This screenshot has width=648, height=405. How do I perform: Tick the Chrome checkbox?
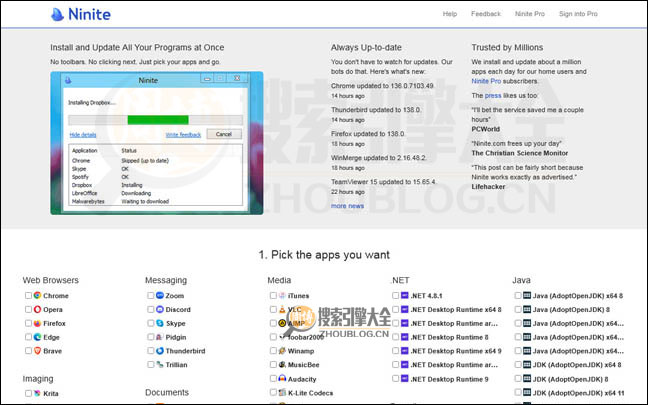tap(28, 295)
